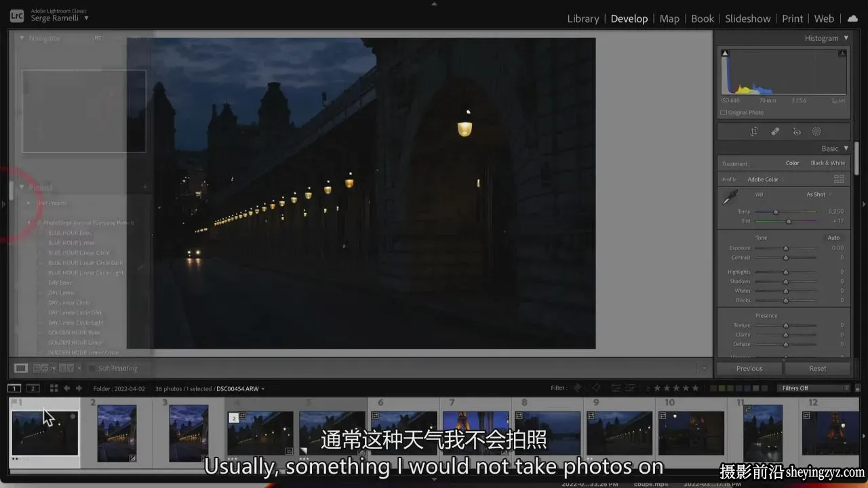Viewport: 868px width, 488px height.
Task: Select the Red Eye Correction tool
Action: pyautogui.click(x=797, y=131)
